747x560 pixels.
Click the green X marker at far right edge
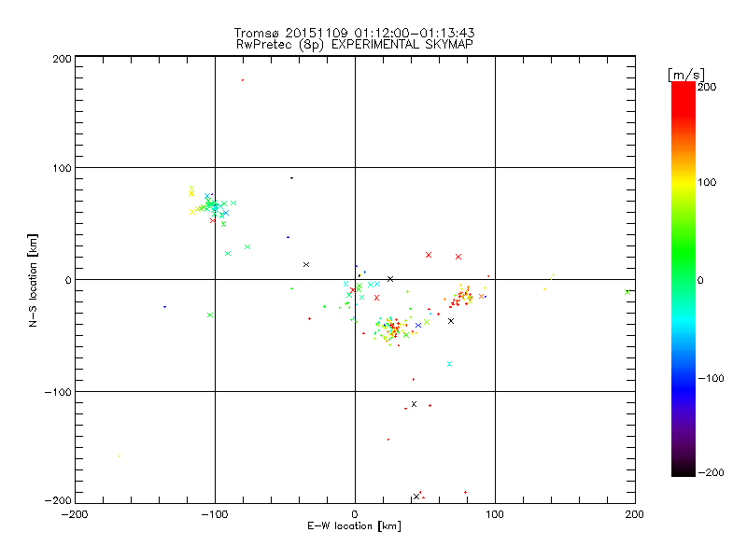(x=627, y=292)
